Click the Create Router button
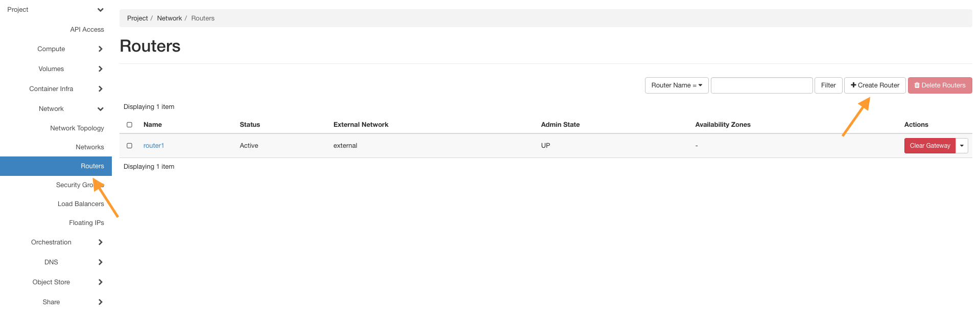This screenshot has width=980, height=316. click(875, 85)
